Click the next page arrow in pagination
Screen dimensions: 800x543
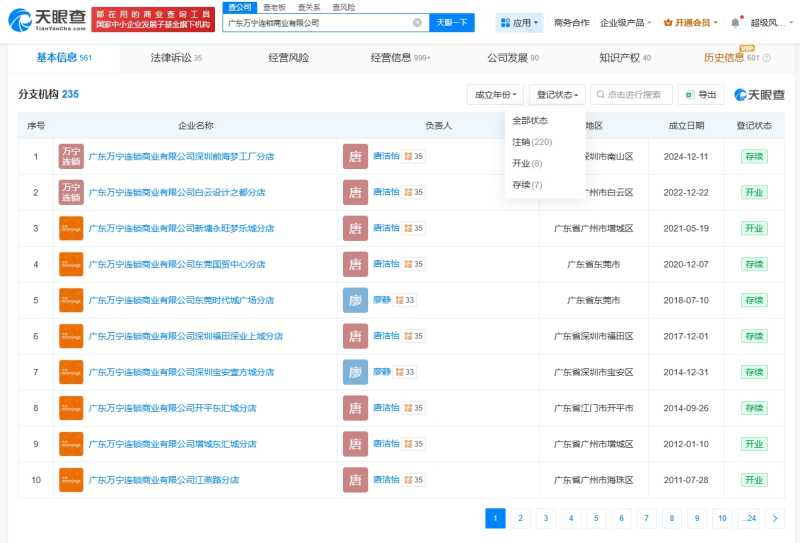coord(775,518)
